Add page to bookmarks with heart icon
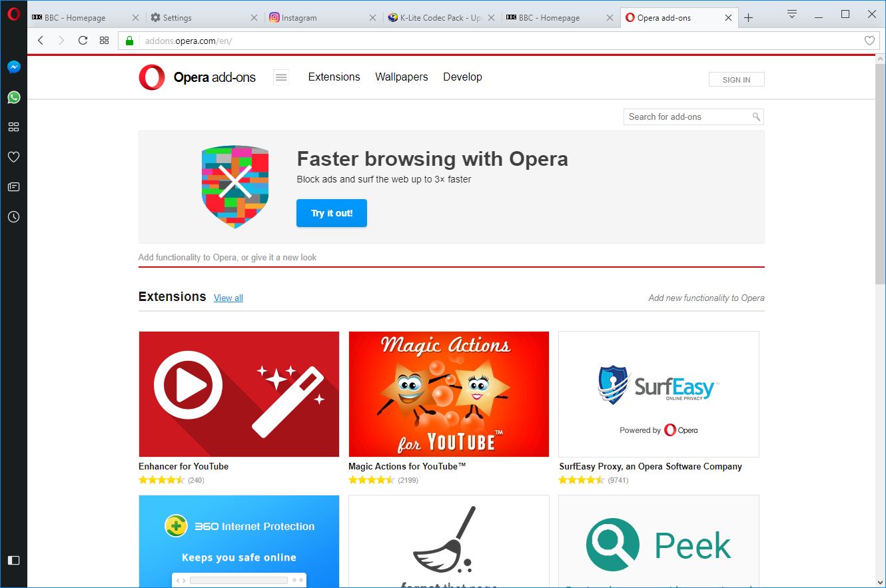Image resolution: width=886 pixels, height=588 pixels. (869, 41)
